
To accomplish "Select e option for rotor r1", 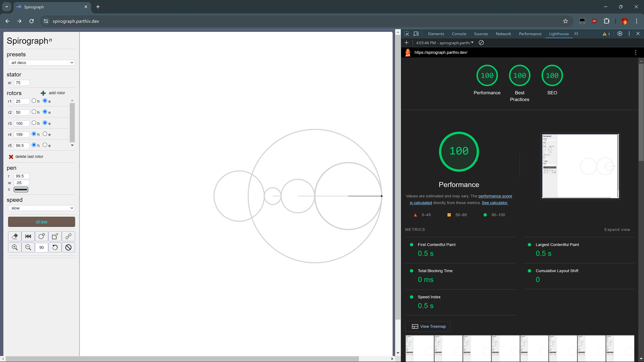I will [45, 101].
